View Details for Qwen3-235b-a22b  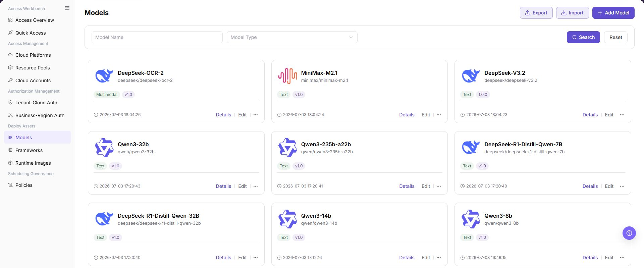coord(407,186)
